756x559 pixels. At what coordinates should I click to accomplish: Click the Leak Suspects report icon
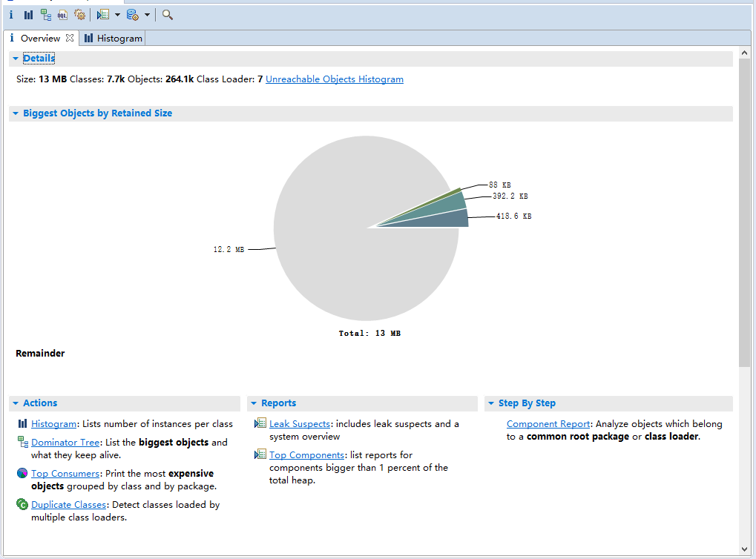tap(260, 423)
